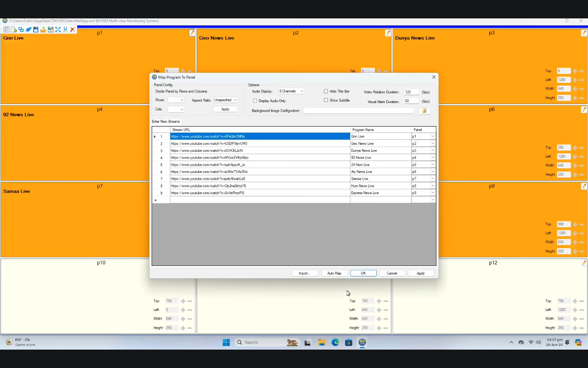The image size is (588, 368).
Task: Save the video wall configuration with the floppy disk icon
Action: point(36,29)
